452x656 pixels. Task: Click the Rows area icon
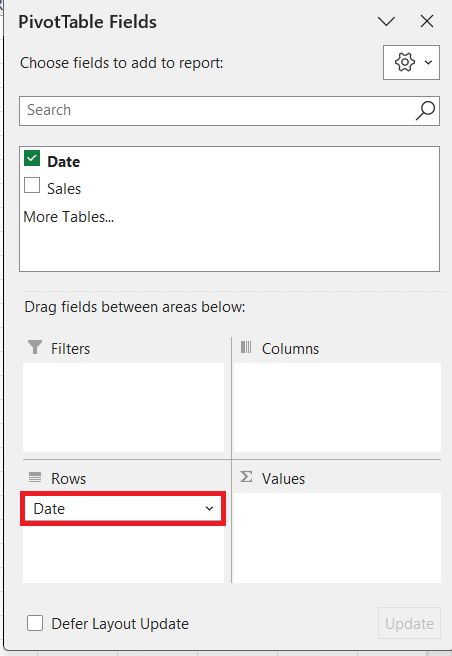35,477
